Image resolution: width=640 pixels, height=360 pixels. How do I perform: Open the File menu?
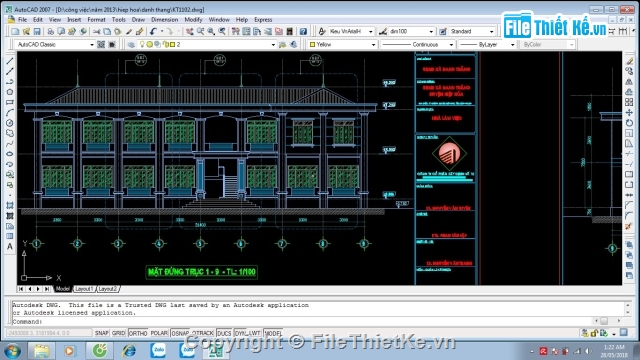tap(22, 20)
